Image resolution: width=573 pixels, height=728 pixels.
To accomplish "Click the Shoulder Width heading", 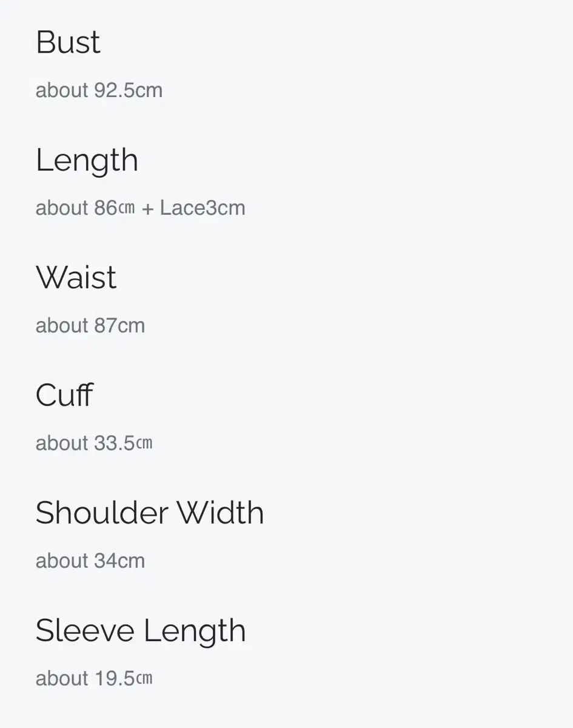I will pos(149,513).
